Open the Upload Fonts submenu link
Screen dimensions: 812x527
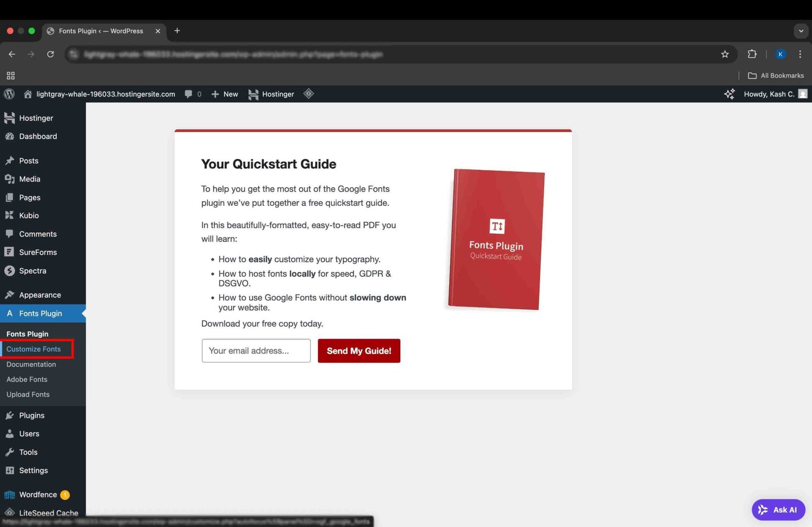(x=28, y=394)
